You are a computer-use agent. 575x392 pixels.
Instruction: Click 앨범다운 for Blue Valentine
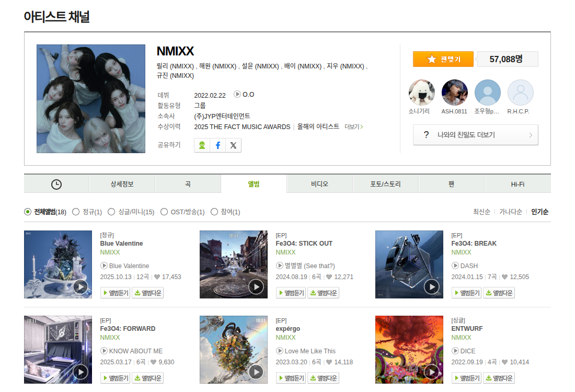pos(147,293)
